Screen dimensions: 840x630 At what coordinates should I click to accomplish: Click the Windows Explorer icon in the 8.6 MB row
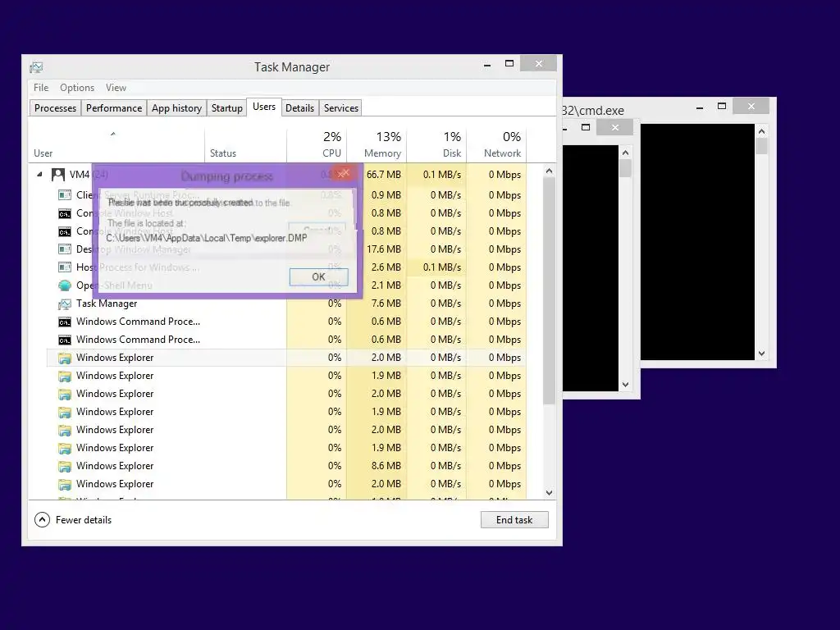point(65,466)
